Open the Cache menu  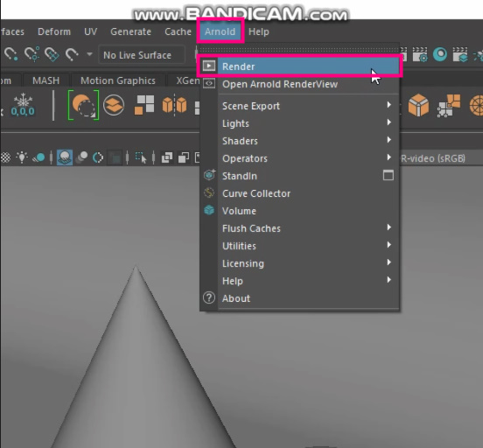coord(178,31)
